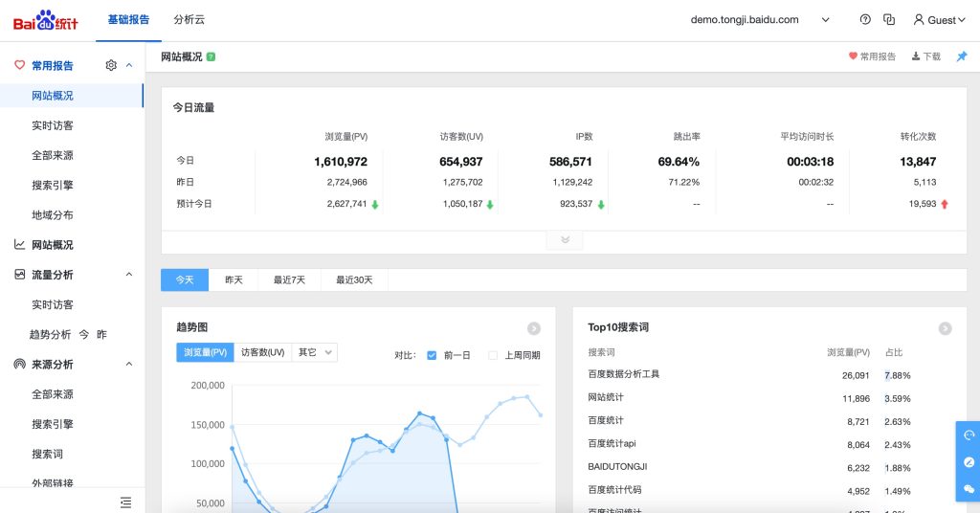Image resolution: width=980 pixels, height=513 pixels.
Task: Click the bottom floating chat icon
Action: tap(969, 489)
